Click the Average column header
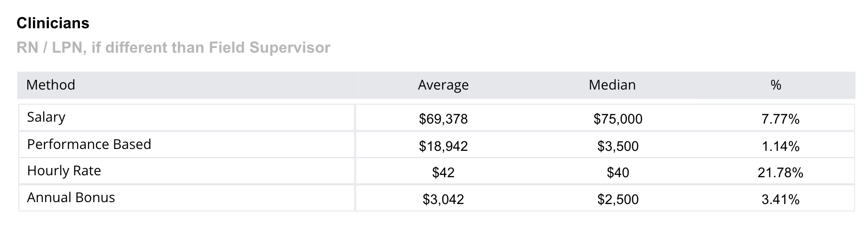This screenshot has width=868, height=239. (443, 85)
